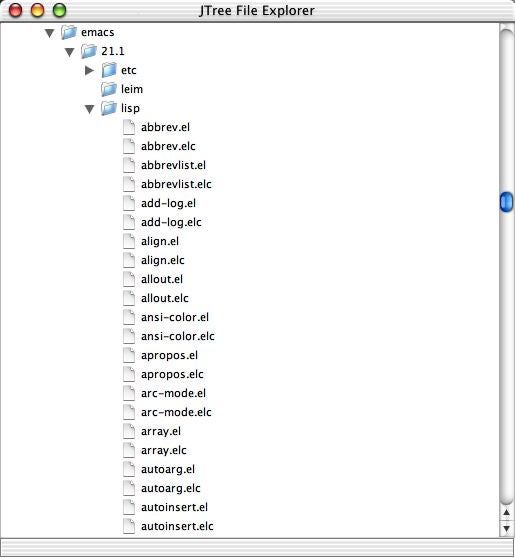Select add-log.el in the tree
The width and height of the screenshot is (515, 558).
pyautogui.click(x=168, y=203)
